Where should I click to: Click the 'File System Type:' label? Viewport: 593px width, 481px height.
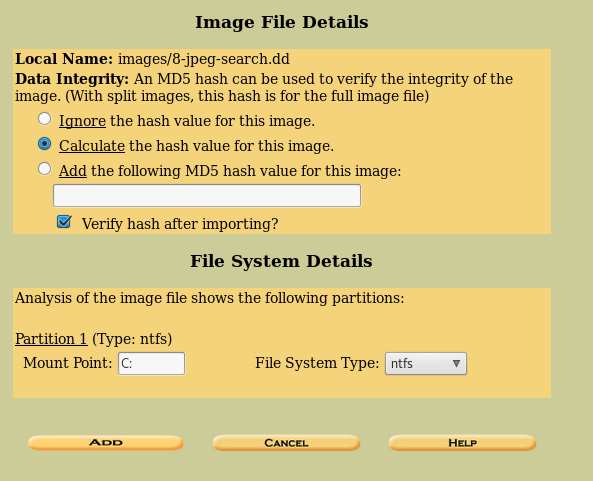click(317, 363)
